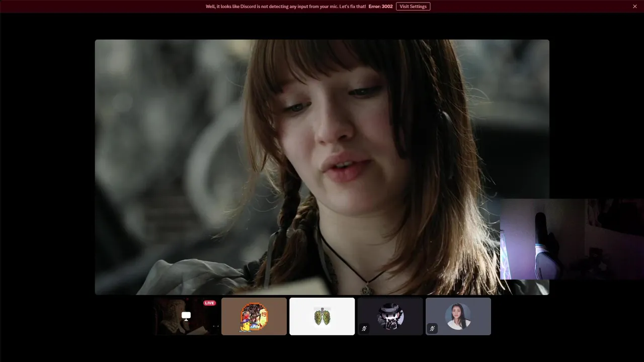644x362 pixels.
Task: Select the participant tile with duck avatar
Action: 254,316
